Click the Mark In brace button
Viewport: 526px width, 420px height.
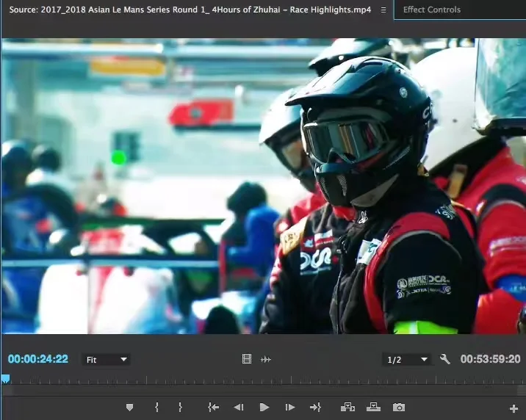coord(156,408)
